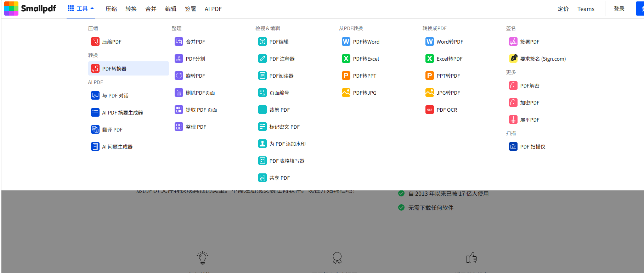
Task: Click the 压缩PDF icon
Action: (95, 42)
